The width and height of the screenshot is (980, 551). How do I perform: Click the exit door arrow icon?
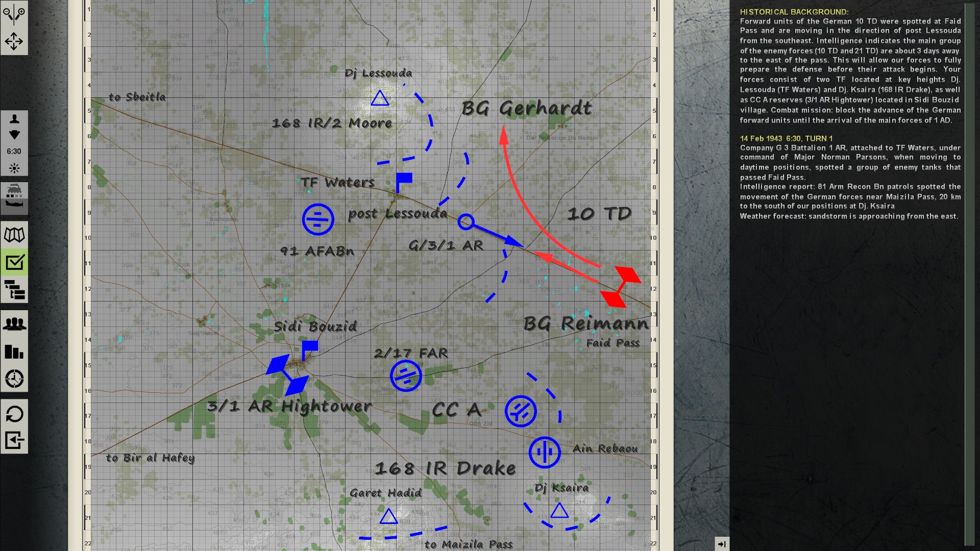[14, 440]
